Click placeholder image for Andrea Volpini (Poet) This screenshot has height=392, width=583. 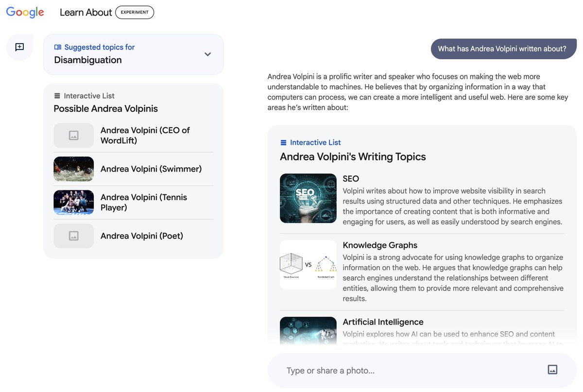point(74,236)
